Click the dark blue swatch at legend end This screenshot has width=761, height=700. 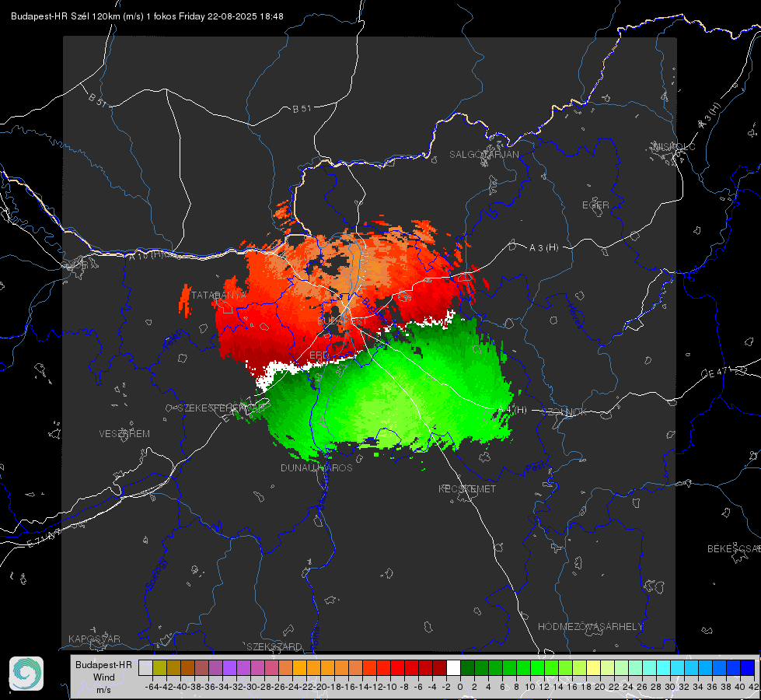click(x=748, y=667)
